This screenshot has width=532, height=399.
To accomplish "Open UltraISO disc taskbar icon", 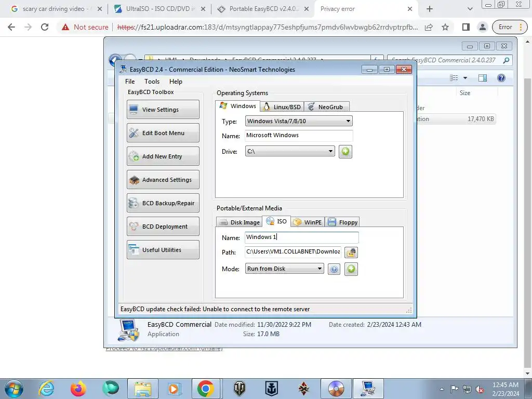I will [336, 389].
